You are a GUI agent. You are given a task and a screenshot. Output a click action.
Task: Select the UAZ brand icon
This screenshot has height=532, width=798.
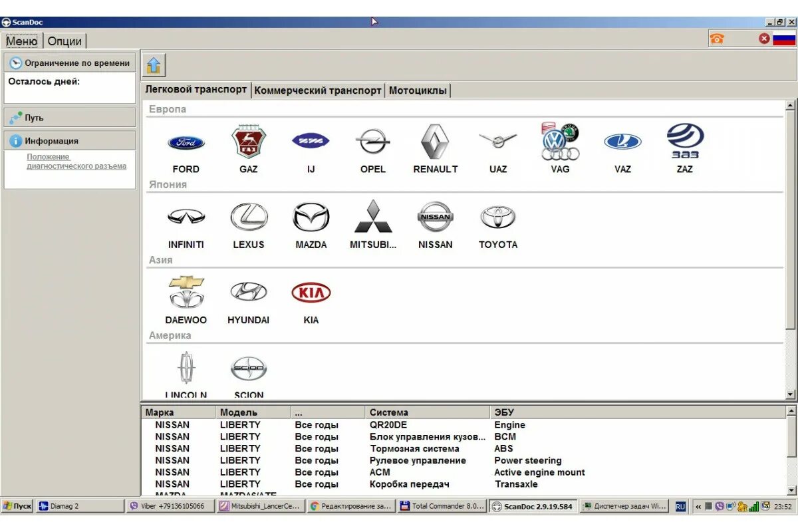pyautogui.click(x=497, y=141)
